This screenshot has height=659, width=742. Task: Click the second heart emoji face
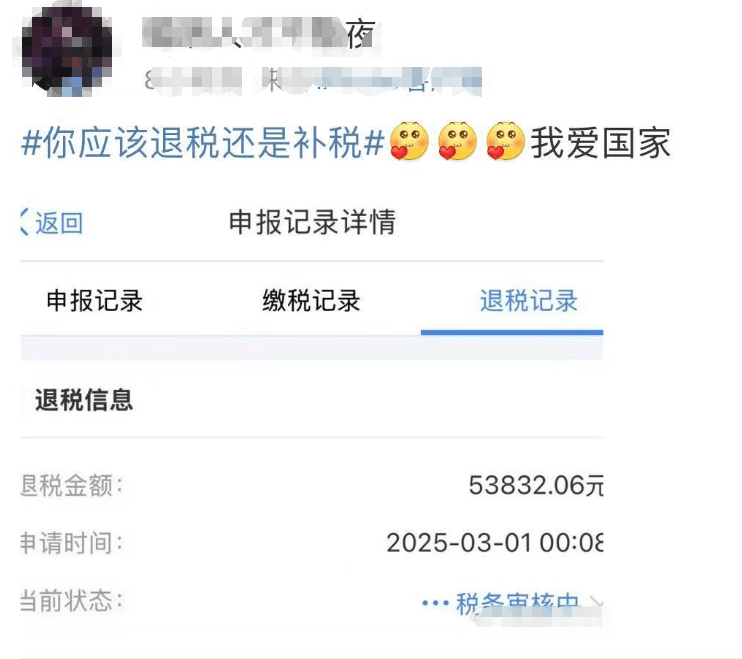(x=457, y=141)
